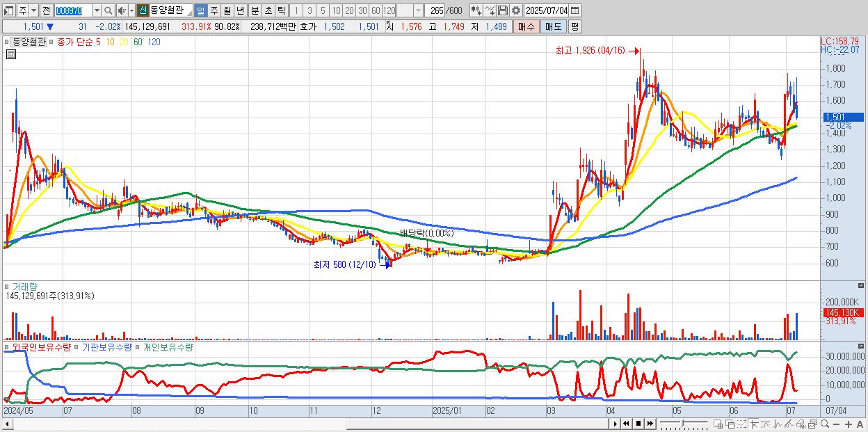Adjust the replay speed slider

(x=682, y=423)
